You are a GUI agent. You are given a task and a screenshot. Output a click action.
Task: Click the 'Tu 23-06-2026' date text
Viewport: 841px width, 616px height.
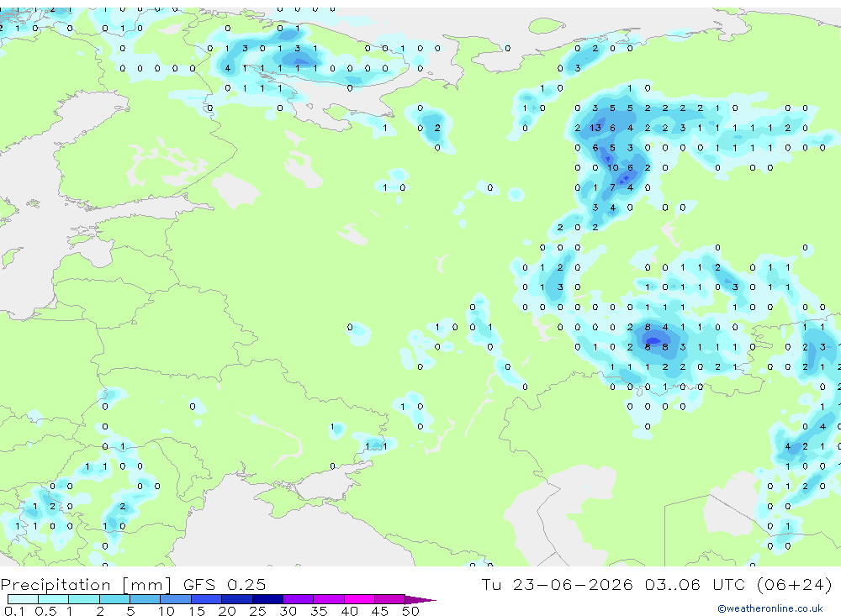557,584
